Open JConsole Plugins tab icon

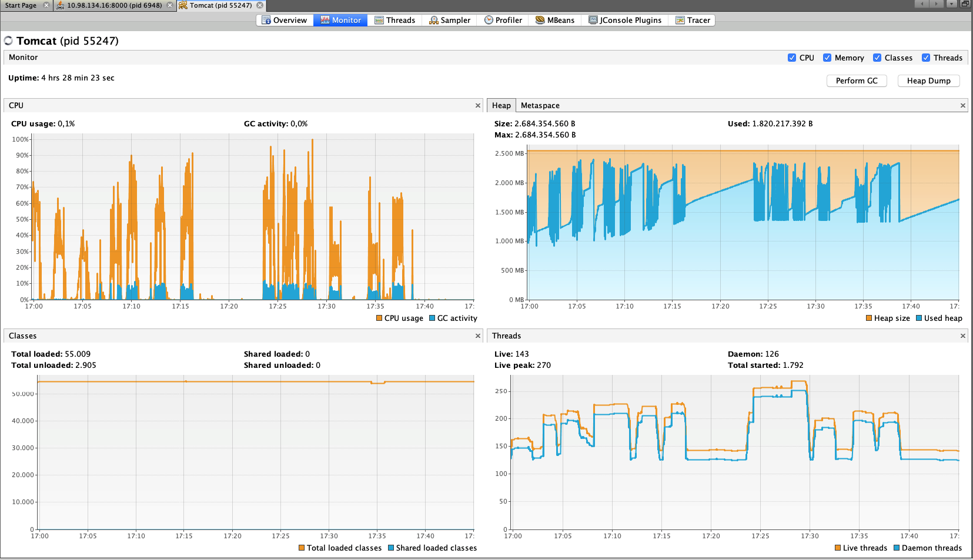click(593, 20)
